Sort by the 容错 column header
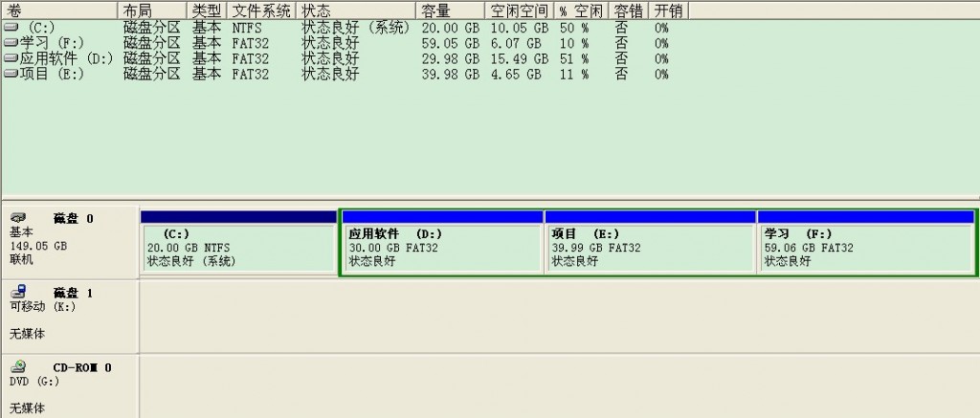Viewport: 980px width, 418px height. 629,10
